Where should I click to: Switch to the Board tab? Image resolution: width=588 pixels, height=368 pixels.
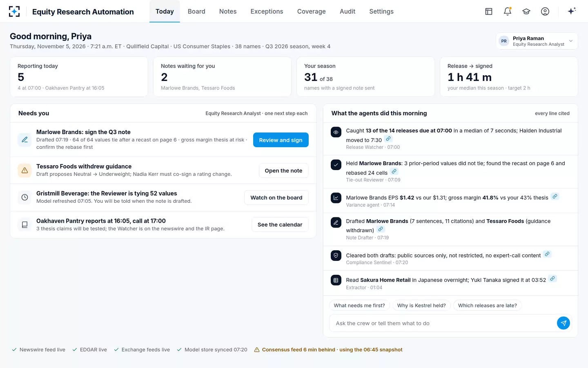pos(196,11)
